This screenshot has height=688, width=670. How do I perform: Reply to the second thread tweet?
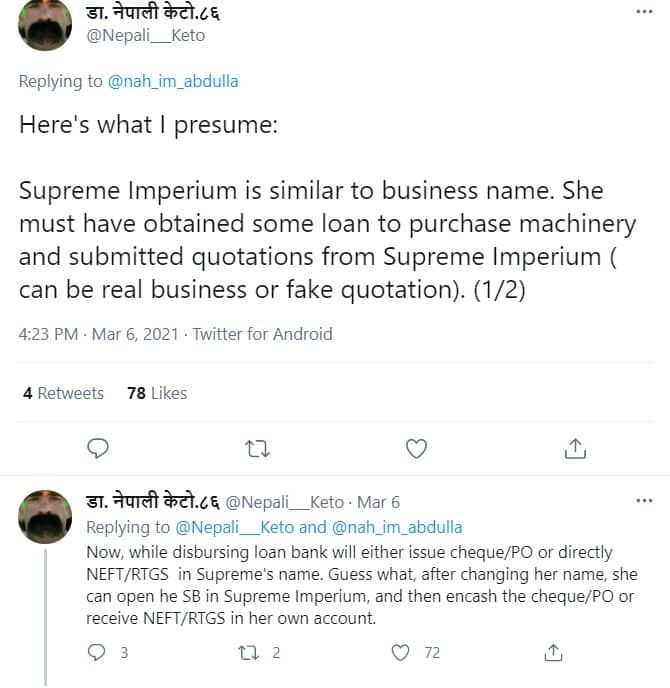98,653
